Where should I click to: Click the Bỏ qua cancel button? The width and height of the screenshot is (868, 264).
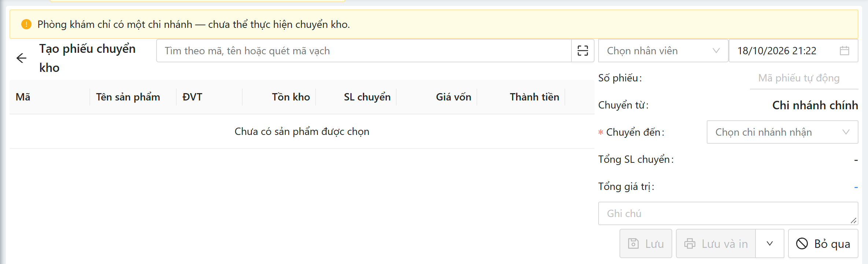point(823,243)
